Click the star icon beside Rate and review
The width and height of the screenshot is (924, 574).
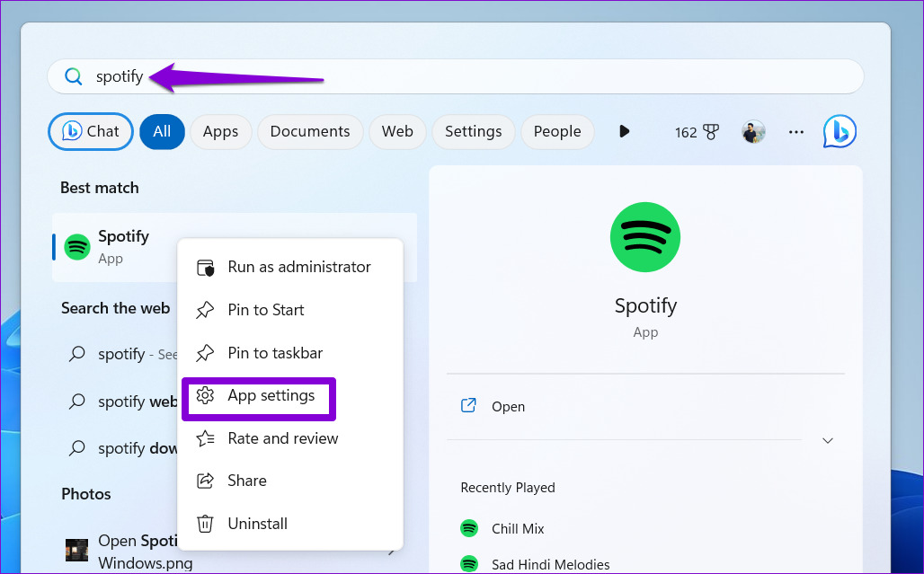[x=205, y=438]
